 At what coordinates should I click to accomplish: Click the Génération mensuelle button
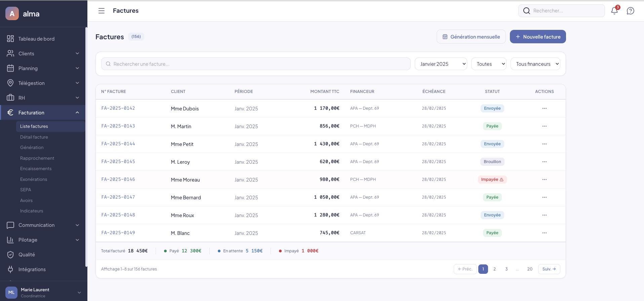point(471,37)
